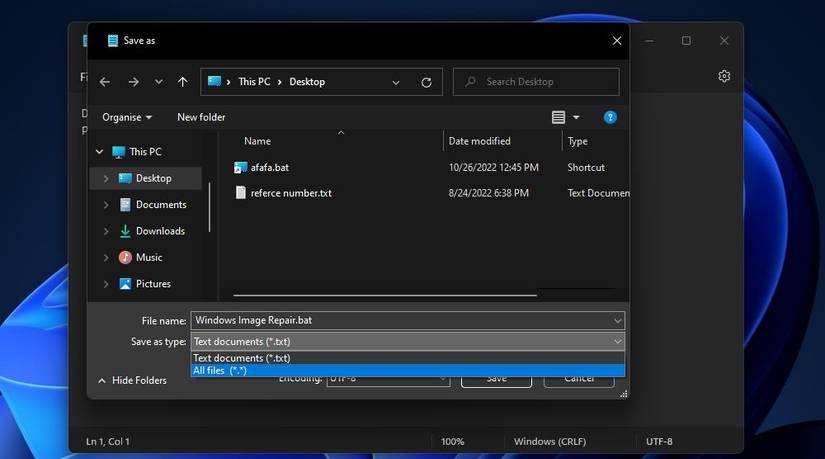Open the view options dropdown arrow
This screenshot has height=459, width=825.
pos(576,117)
